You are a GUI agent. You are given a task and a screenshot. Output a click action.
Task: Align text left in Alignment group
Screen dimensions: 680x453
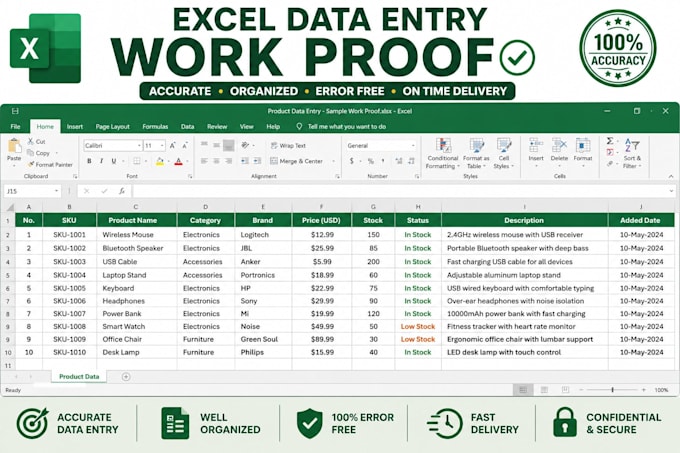[x=204, y=161]
